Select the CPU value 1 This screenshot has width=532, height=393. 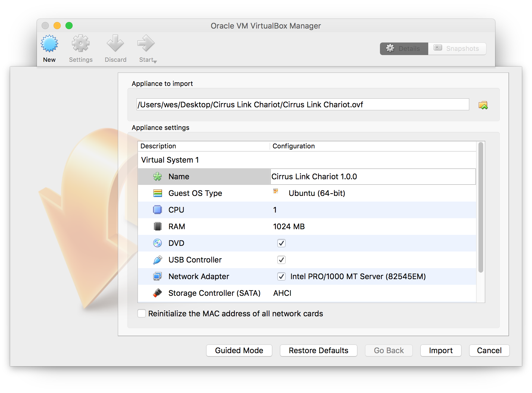(x=275, y=210)
